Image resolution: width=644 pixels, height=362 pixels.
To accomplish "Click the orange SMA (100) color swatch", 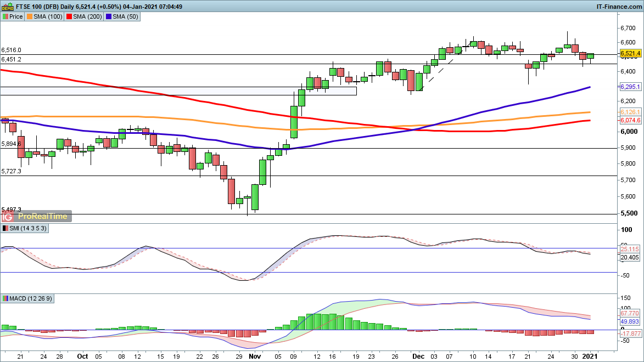I will click(x=30, y=16).
